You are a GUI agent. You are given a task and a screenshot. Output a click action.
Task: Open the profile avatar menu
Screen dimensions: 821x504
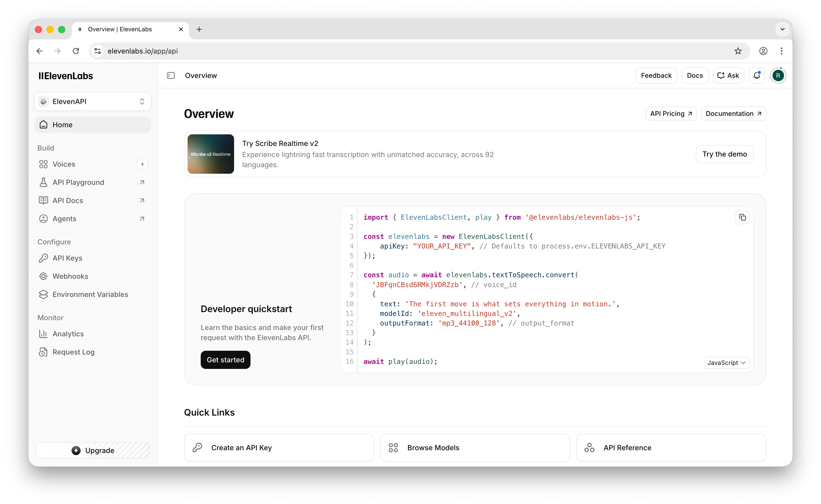click(778, 75)
